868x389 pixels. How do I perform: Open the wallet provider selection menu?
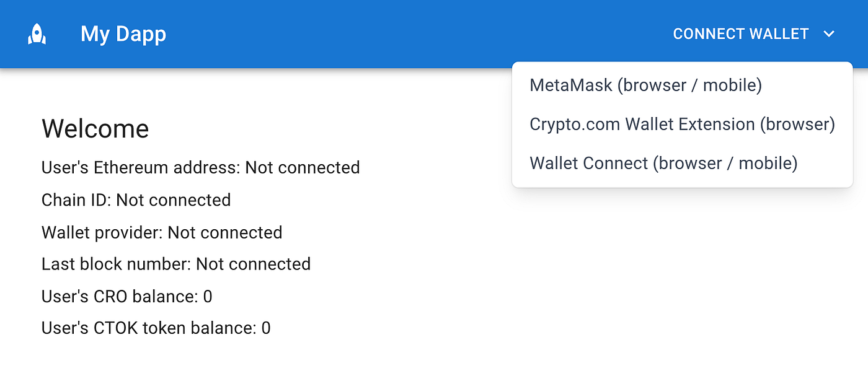click(x=741, y=34)
